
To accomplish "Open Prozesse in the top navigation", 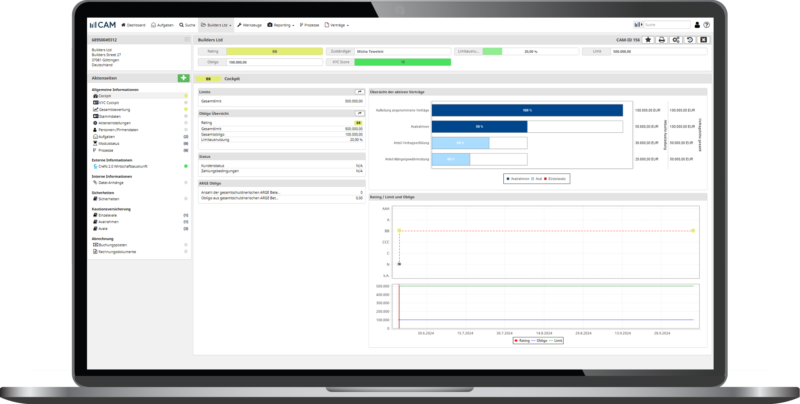I will tap(309, 25).
